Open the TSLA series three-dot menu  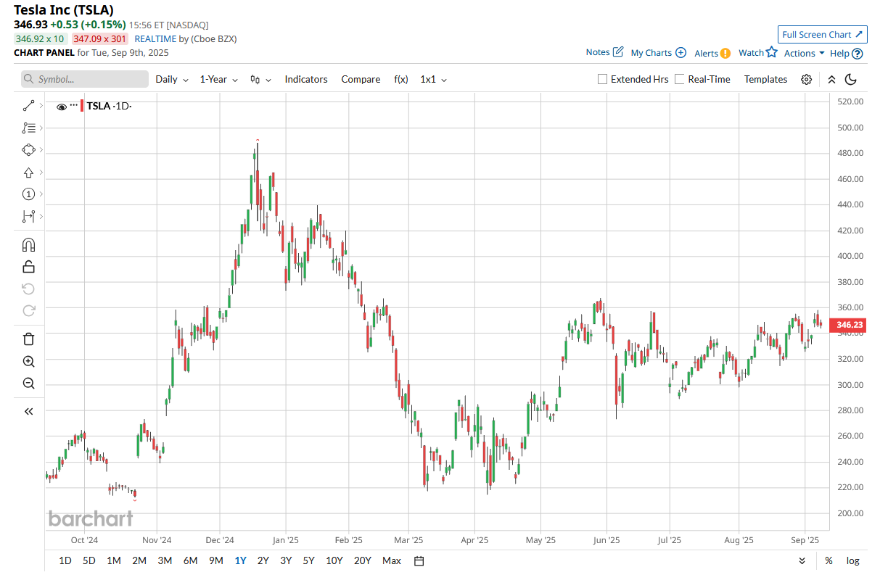click(74, 106)
